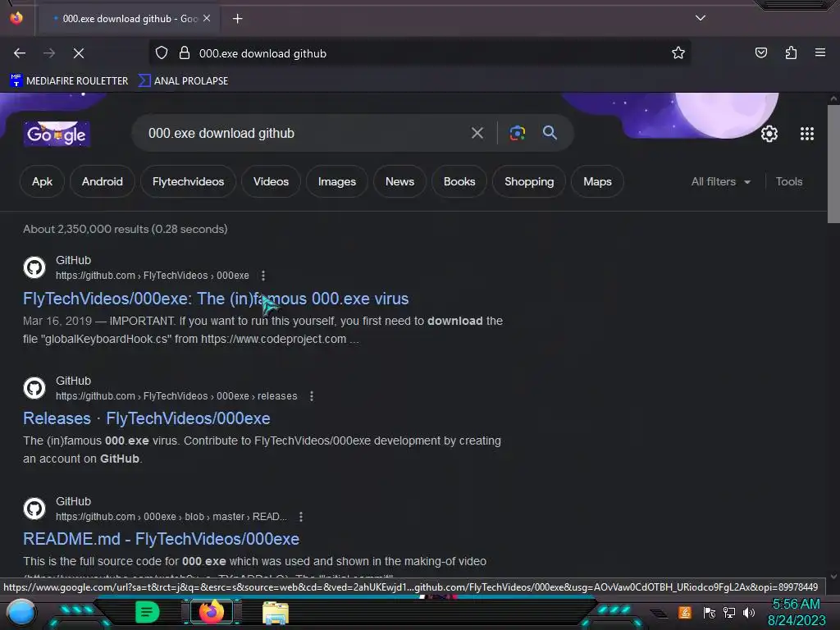Image resolution: width=840 pixels, height=630 pixels.
Task: Open the ANAL PROLAPSE bookmark
Action: (x=183, y=81)
